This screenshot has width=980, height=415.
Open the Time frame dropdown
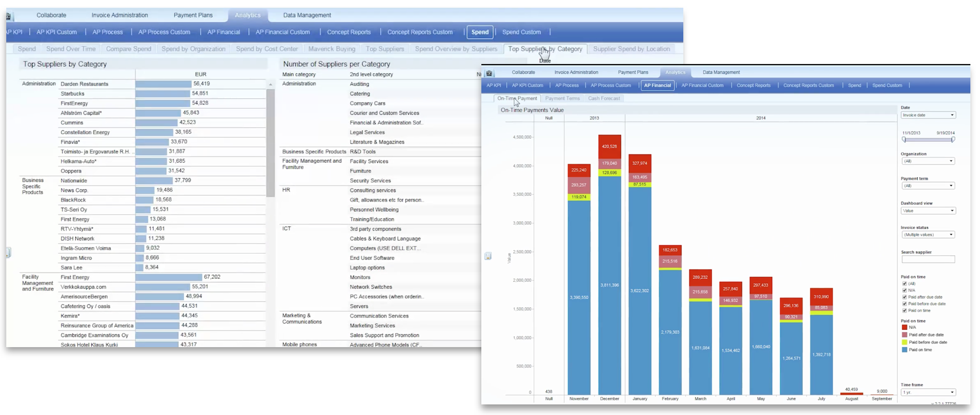tap(928, 392)
